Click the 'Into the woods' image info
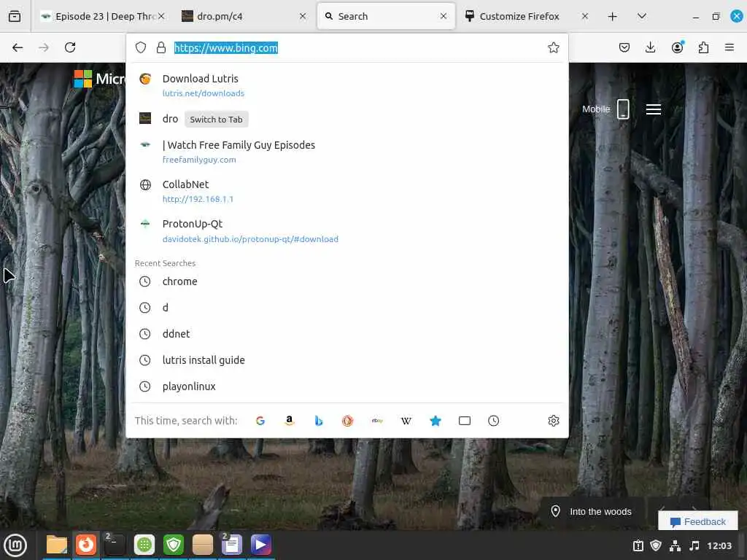This screenshot has width=747, height=560. pyautogui.click(x=592, y=511)
